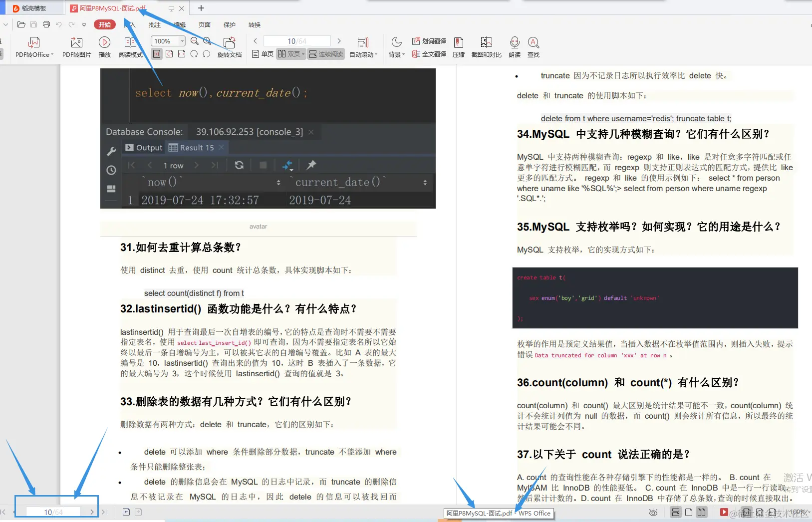Screen dimensions: 812x522
Task: Open the 页面 page tab
Action: [x=205, y=24]
